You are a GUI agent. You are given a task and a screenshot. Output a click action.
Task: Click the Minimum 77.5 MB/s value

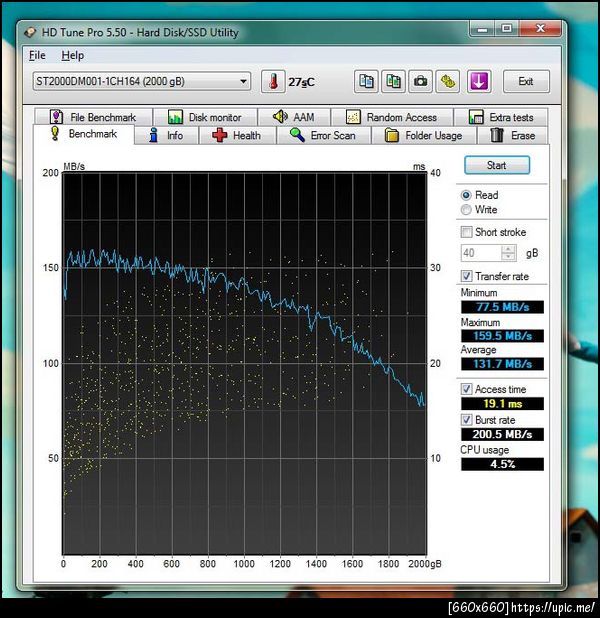(502, 307)
